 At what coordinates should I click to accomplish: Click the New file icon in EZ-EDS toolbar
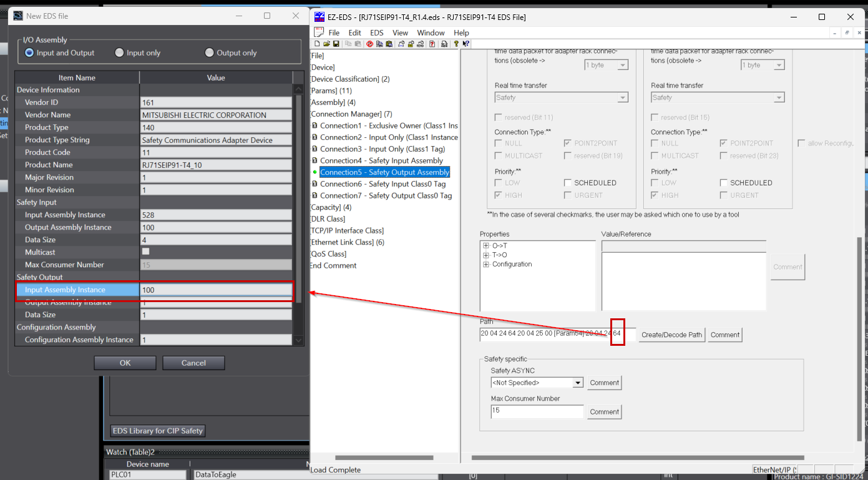[317, 44]
